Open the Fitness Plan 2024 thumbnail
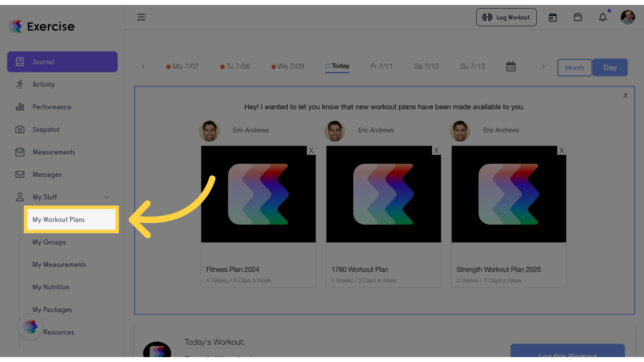644x362 pixels. (x=258, y=194)
